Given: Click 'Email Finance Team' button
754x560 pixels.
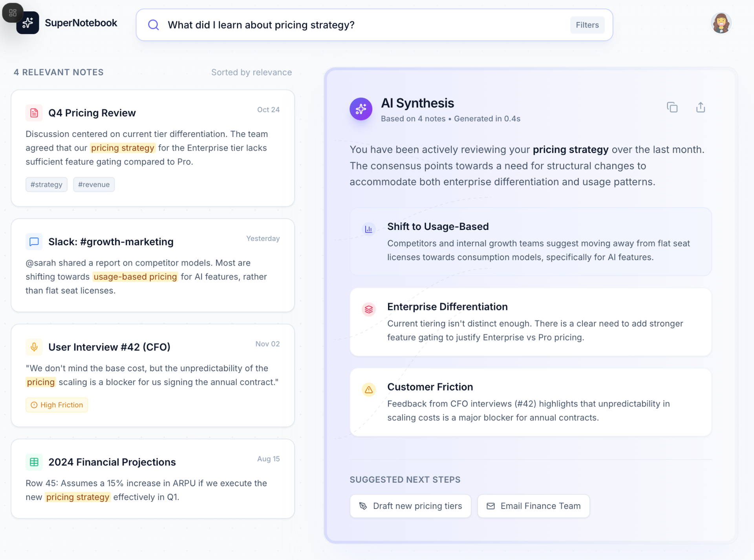Looking at the screenshot, I should point(533,506).
